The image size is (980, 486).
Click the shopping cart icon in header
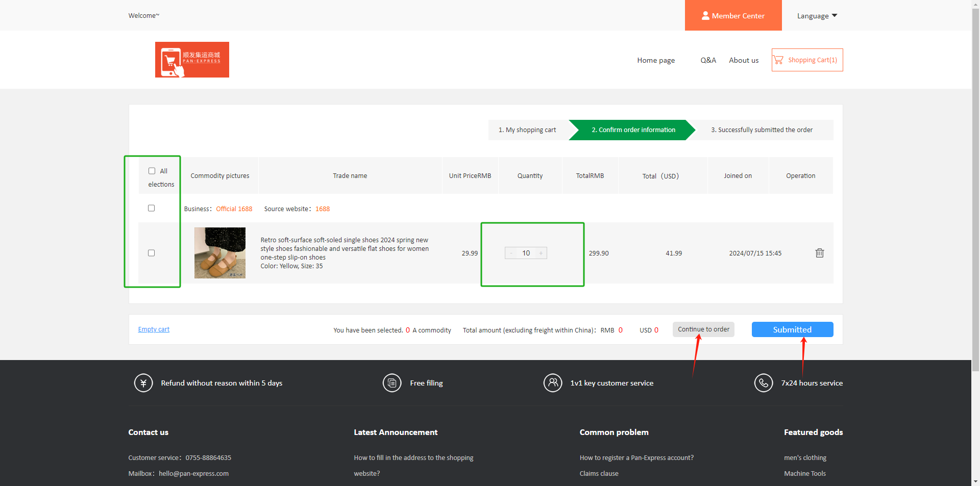pos(778,60)
